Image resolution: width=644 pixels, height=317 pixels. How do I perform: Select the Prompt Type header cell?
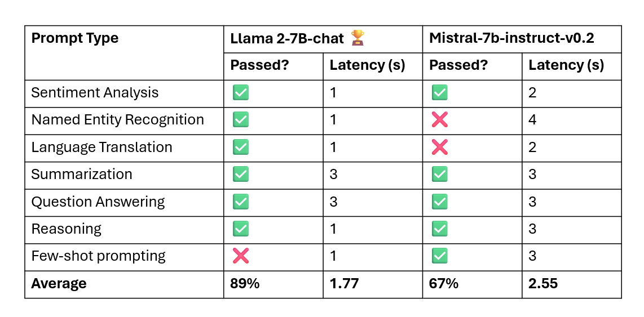tap(124, 52)
